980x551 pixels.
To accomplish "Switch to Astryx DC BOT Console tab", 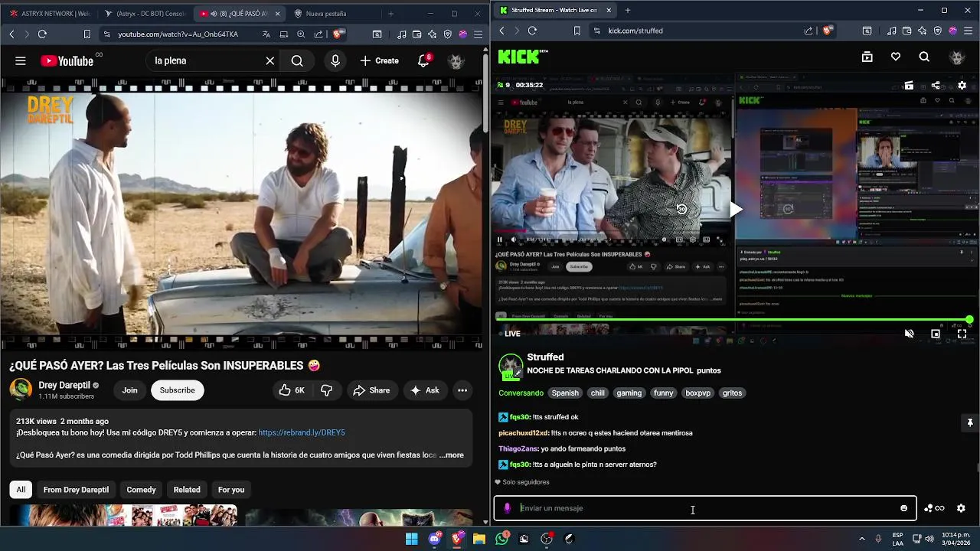I will coord(144,13).
